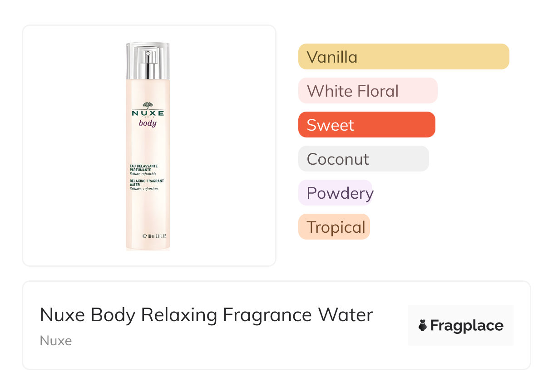Pick the grey Coconut accord bar
The width and height of the screenshot is (553, 392).
tap(363, 159)
